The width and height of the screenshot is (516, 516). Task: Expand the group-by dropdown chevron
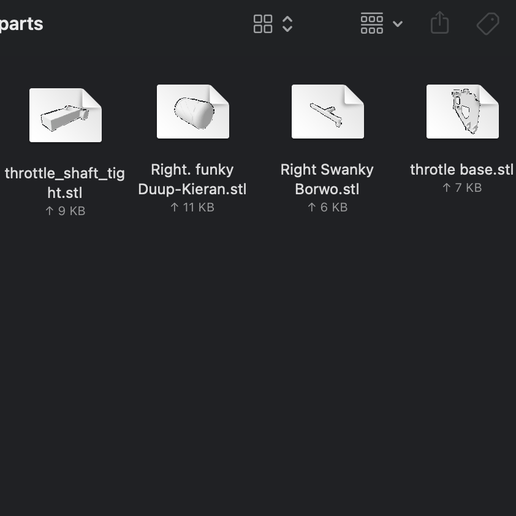(x=398, y=24)
